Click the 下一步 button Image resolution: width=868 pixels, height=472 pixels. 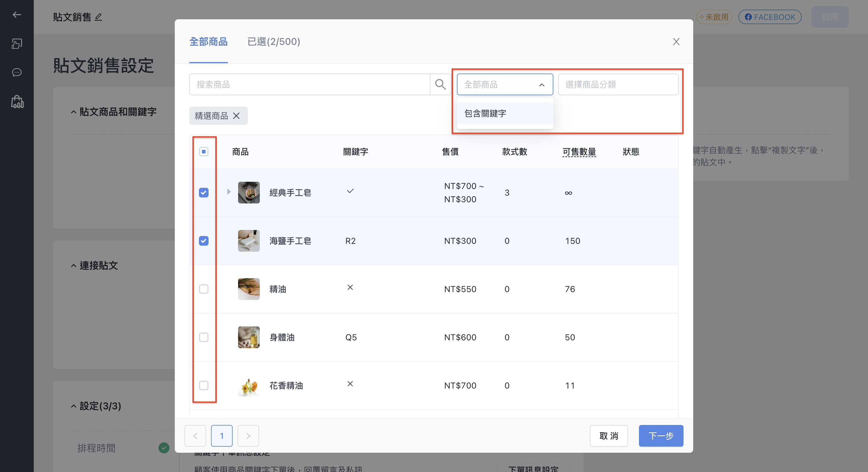(x=661, y=436)
